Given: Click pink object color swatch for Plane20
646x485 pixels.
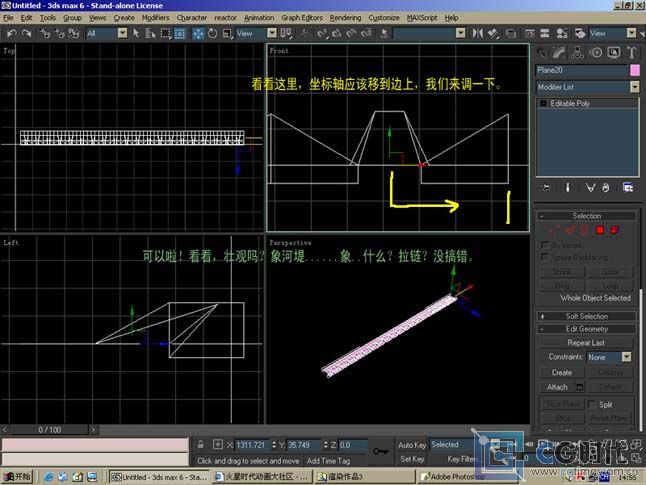Looking at the screenshot, I should 635,70.
